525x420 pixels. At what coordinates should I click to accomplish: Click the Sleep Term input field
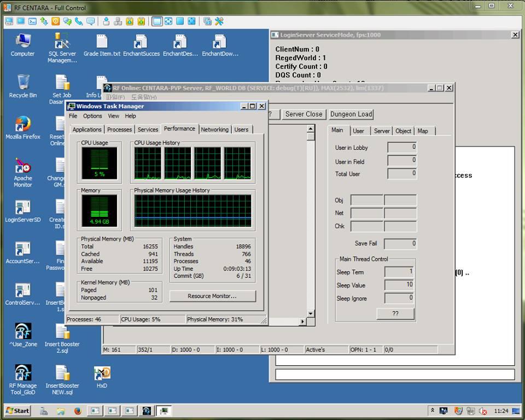pyautogui.click(x=399, y=272)
